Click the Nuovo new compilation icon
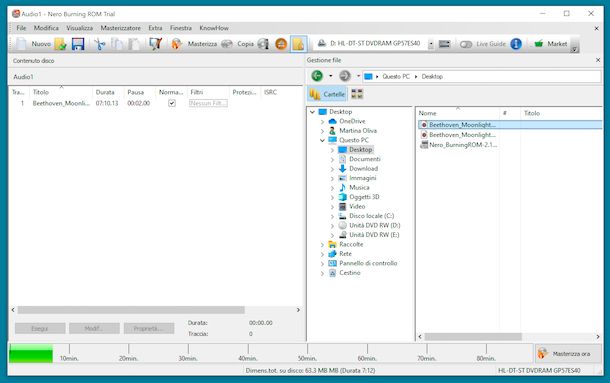Image resolution: width=610 pixels, height=383 pixels. tap(21, 44)
